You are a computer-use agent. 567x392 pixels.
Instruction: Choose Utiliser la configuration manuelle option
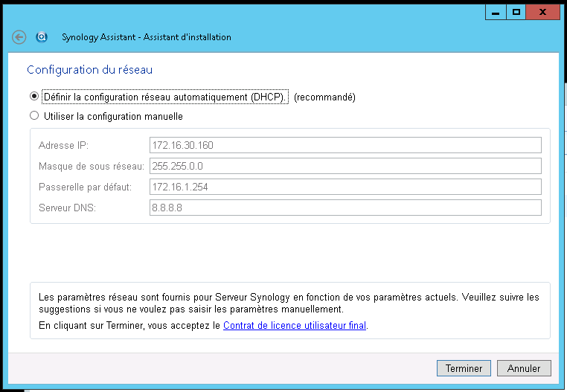pyautogui.click(x=34, y=116)
